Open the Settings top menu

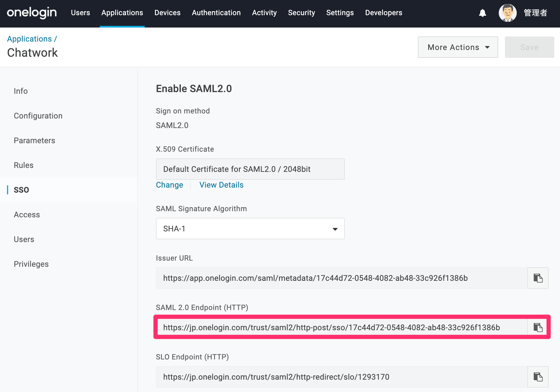click(340, 13)
